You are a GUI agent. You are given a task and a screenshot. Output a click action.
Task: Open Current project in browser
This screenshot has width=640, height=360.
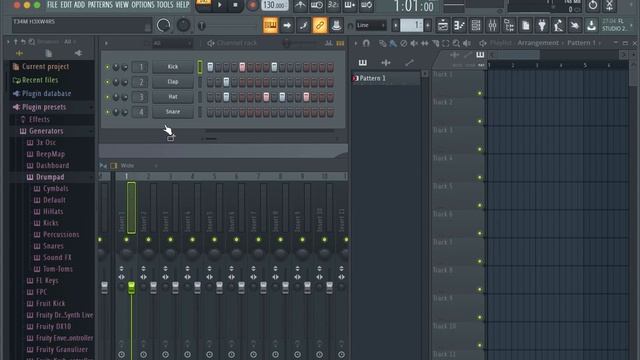[x=46, y=67]
